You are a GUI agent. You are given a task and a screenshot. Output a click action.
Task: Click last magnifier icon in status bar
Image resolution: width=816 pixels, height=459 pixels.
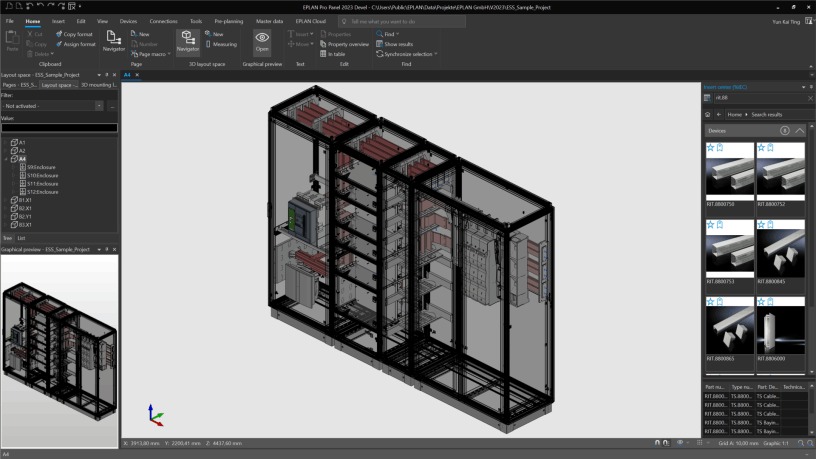[x=810, y=443]
